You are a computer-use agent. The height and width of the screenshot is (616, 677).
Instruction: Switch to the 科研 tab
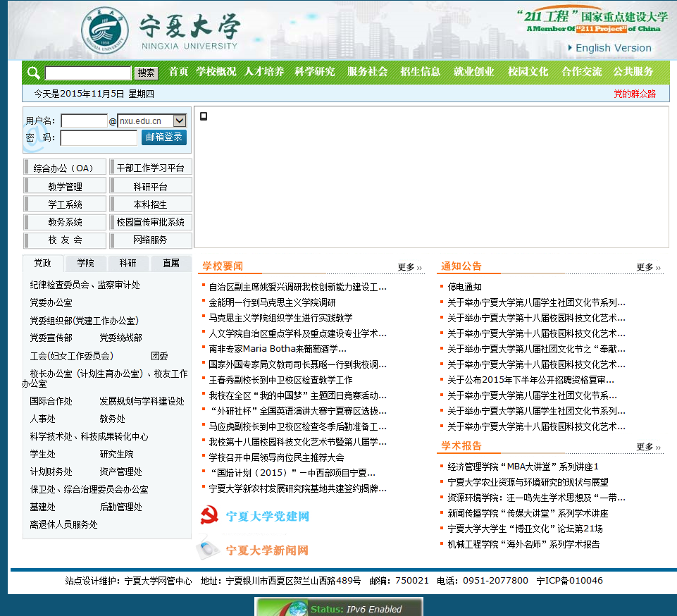point(128,263)
